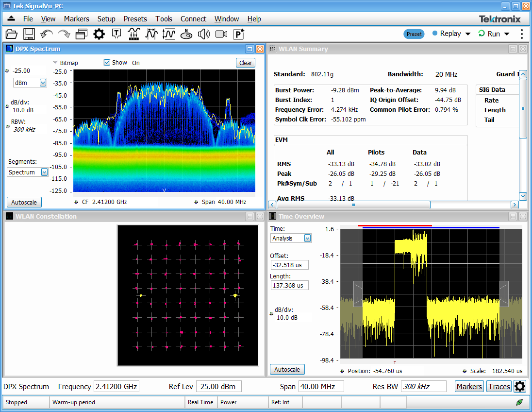Open the dBm units dropdown

(43, 83)
